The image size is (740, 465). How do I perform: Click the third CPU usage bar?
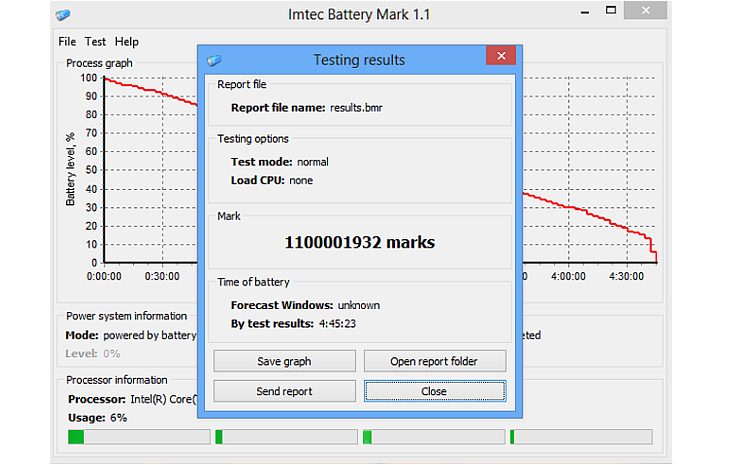tap(434, 437)
